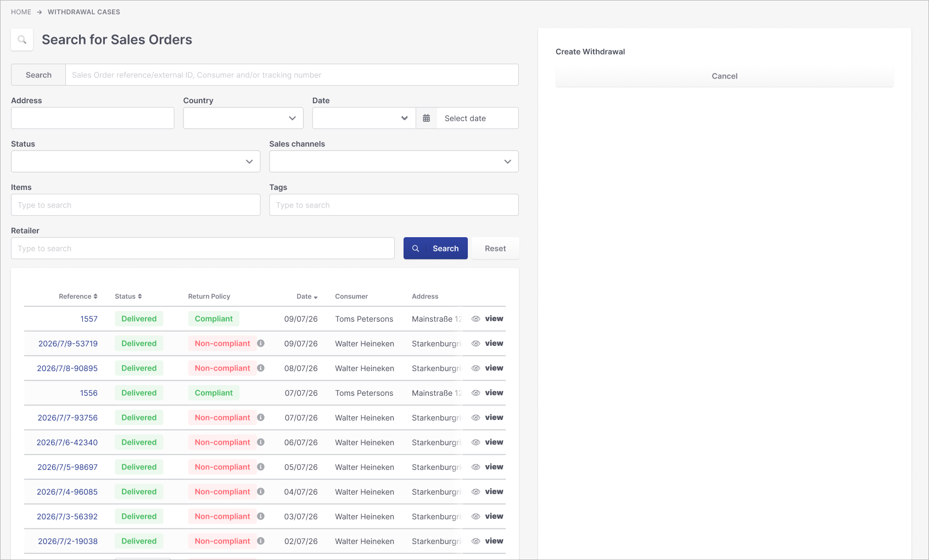Click info icon for order 2026/7/9-53719
This screenshot has width=929, height=560.
(261, 343)
